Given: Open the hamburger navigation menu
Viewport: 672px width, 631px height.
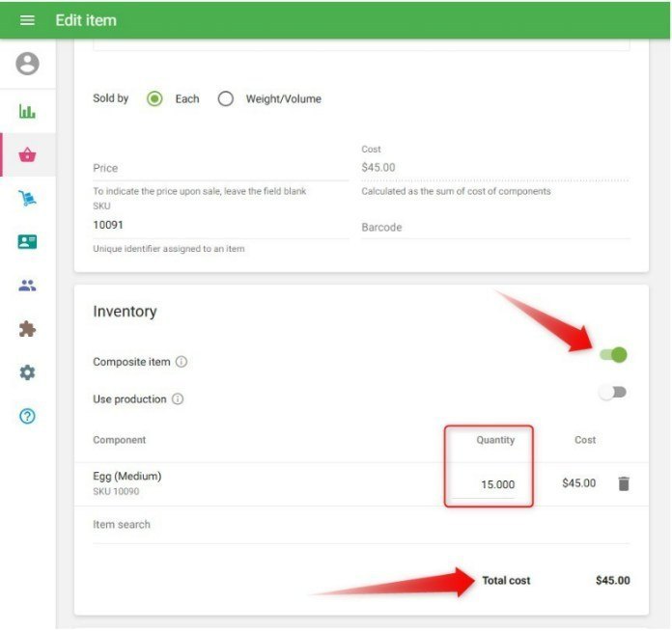Looking at the screenshot, I should click(27, 20).
